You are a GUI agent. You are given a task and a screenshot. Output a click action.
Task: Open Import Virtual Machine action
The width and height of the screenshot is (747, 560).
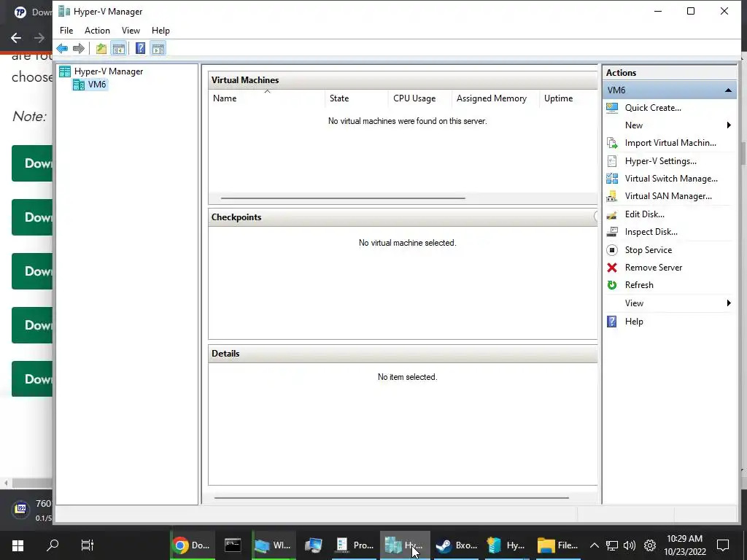670,143
